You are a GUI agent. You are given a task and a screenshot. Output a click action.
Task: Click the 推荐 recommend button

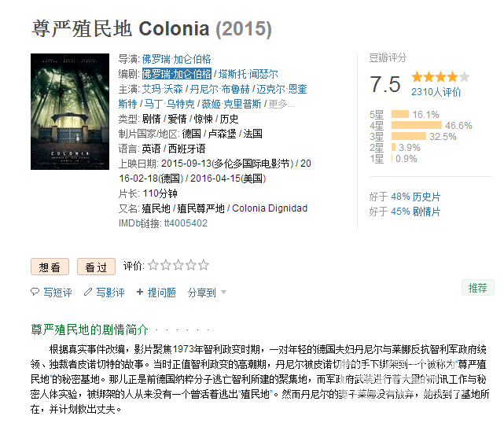pos(477,288)
